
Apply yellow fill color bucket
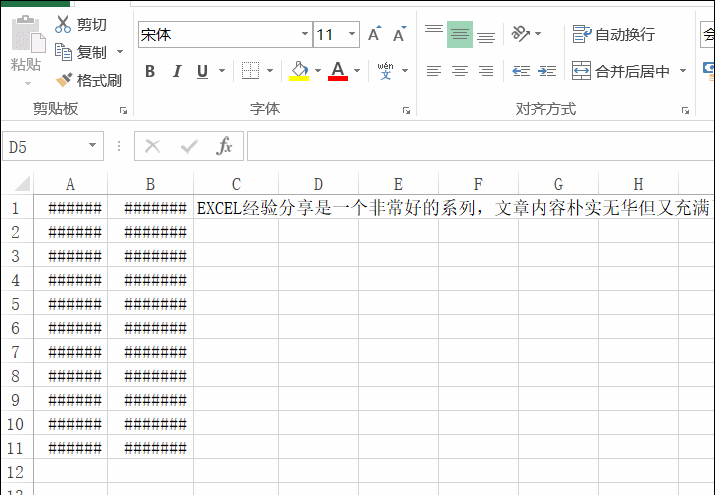(x=299, y=71)
